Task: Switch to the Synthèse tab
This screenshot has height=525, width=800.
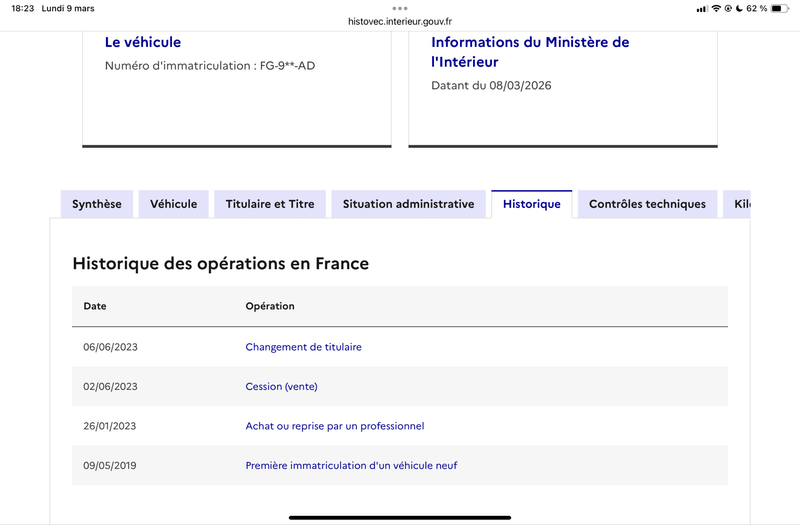Action: tap(97, 204)
